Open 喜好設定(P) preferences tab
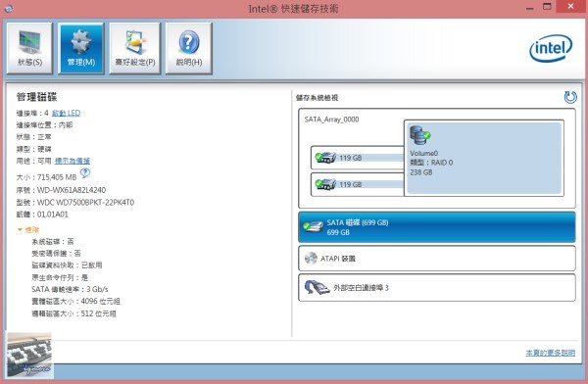 click(x=135, y=48)
